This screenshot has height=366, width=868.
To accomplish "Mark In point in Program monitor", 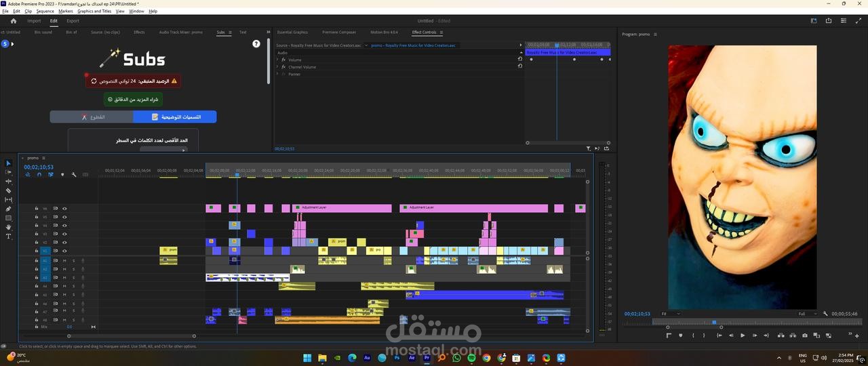I will (x=692, y=335).
